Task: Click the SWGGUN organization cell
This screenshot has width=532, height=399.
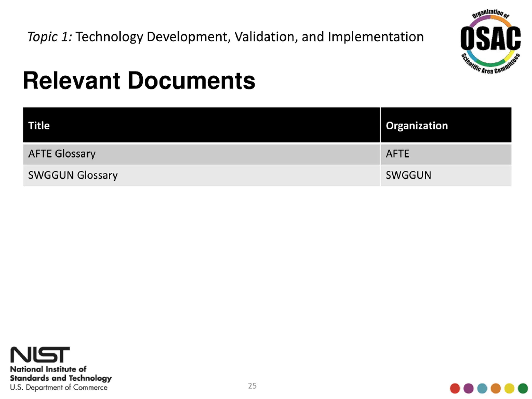Action: (x=446, y=176)
